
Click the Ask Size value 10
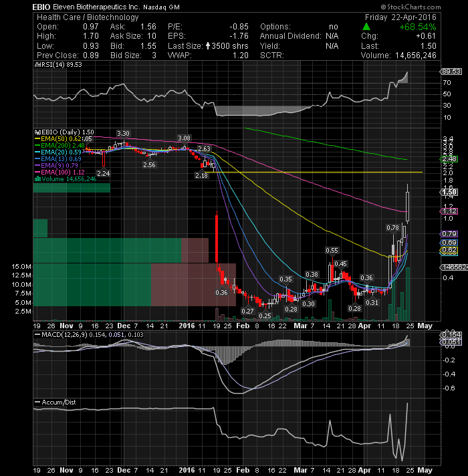(152, 36)
